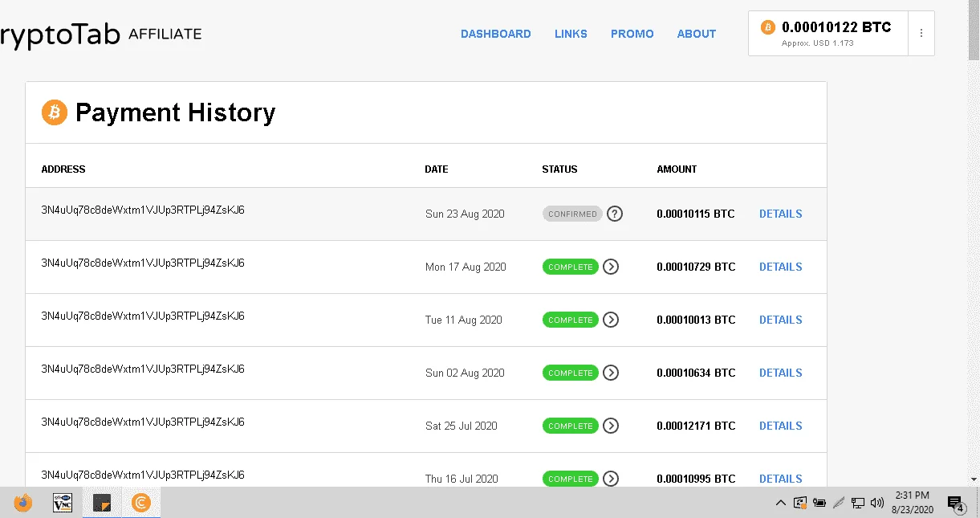The width and height of the screenshot is (980, 518).
Task: Open the DASHBOARD navigation item
Action: (x=496, y=34)
